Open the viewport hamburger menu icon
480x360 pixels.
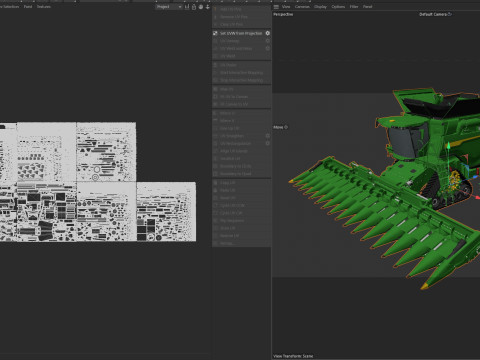coord(276,7)
